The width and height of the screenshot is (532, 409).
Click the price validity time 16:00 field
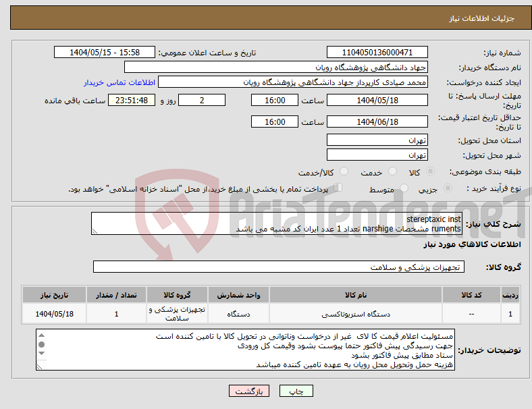point(275,121)
